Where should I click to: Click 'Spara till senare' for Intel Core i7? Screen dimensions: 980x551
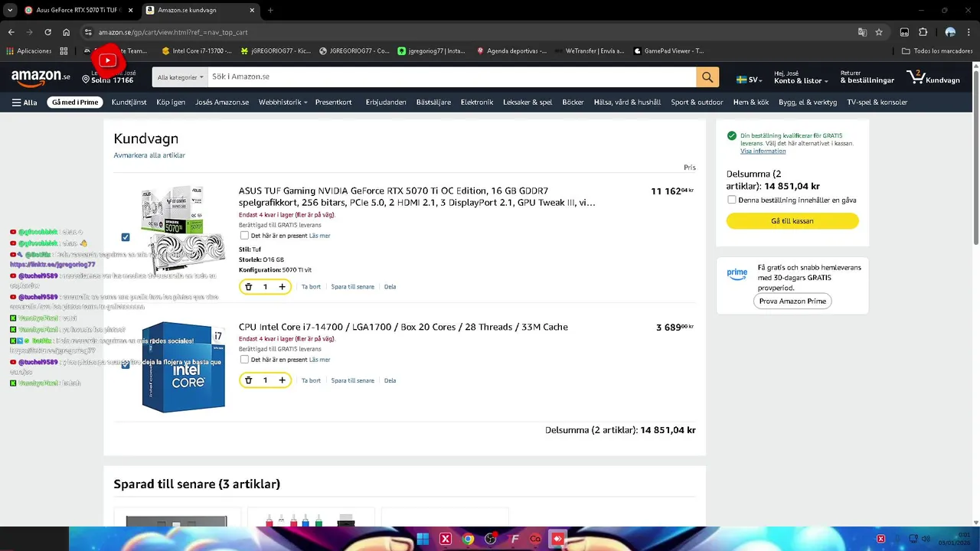click(353, 380)
